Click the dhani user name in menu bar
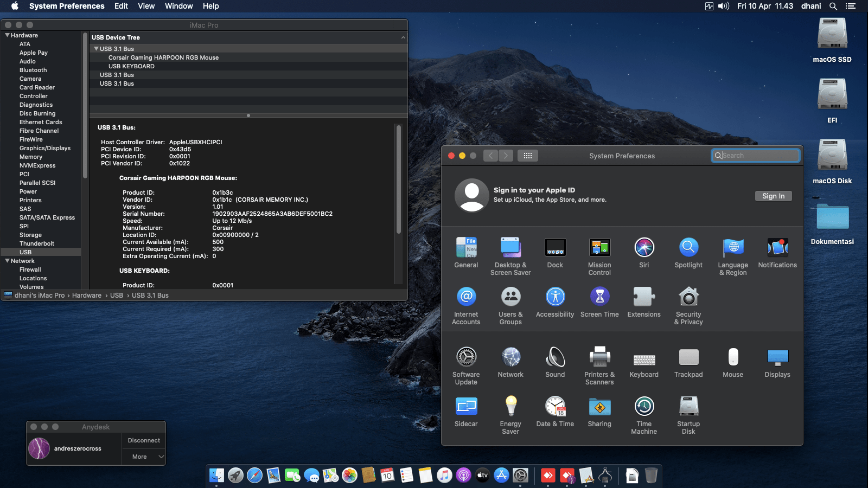Viewport: 868px width, 488px height. (x=811, y=6)
